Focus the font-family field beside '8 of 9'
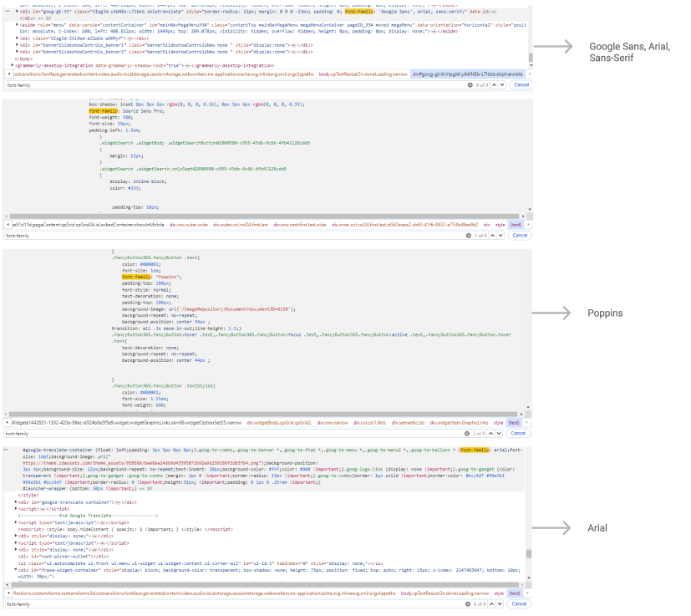Image resolution: width=691 pixels, height=616 pixels. [235, 604]
